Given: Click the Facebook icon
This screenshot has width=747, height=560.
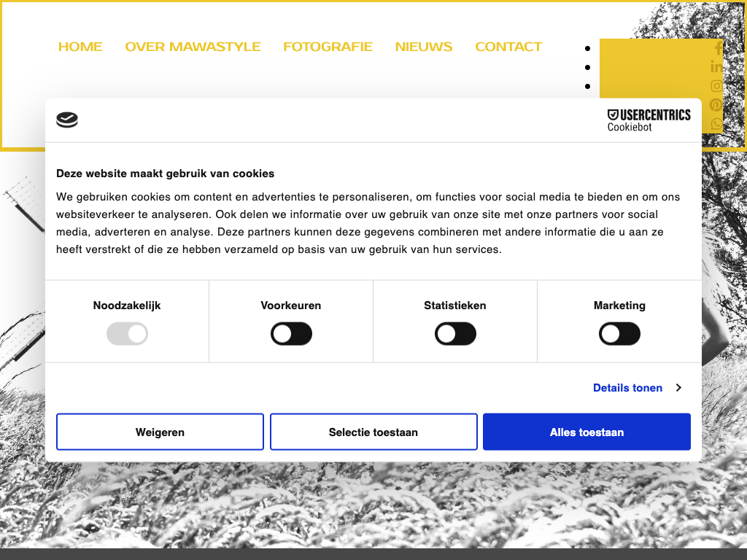Looking at the screenshot, I should 718,47.
